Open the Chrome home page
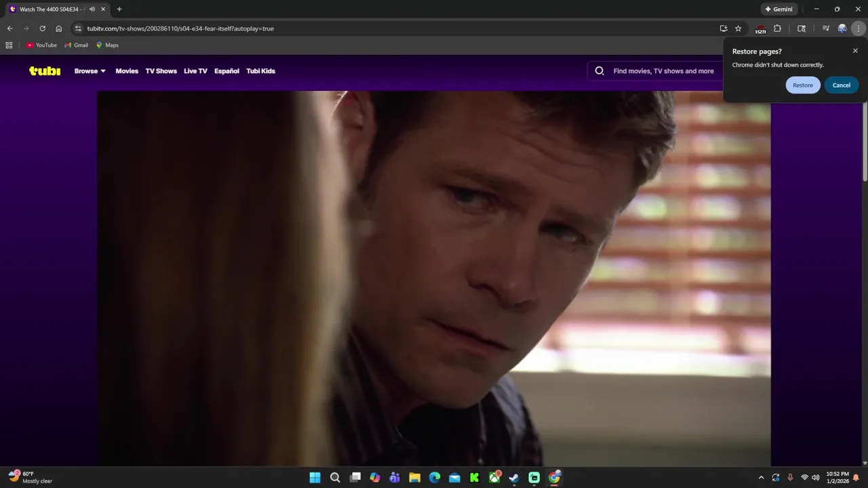 coord(59,28)
